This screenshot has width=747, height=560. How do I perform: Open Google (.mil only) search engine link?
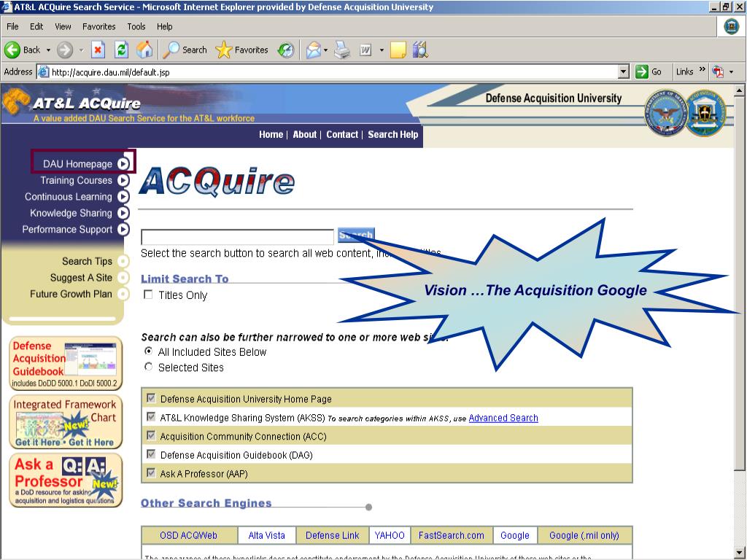point(584,535)
